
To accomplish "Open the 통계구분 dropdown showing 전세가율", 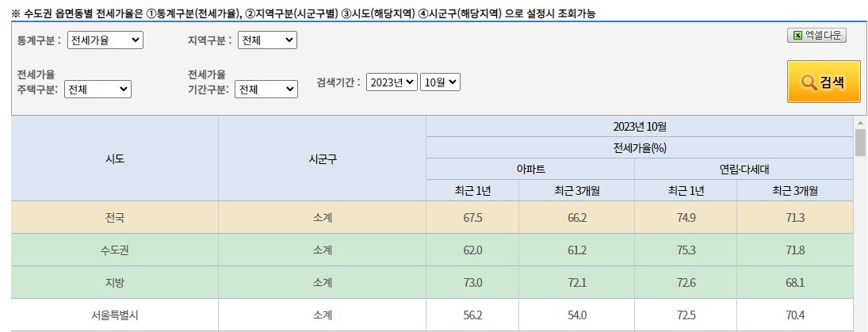I will 105,40.
